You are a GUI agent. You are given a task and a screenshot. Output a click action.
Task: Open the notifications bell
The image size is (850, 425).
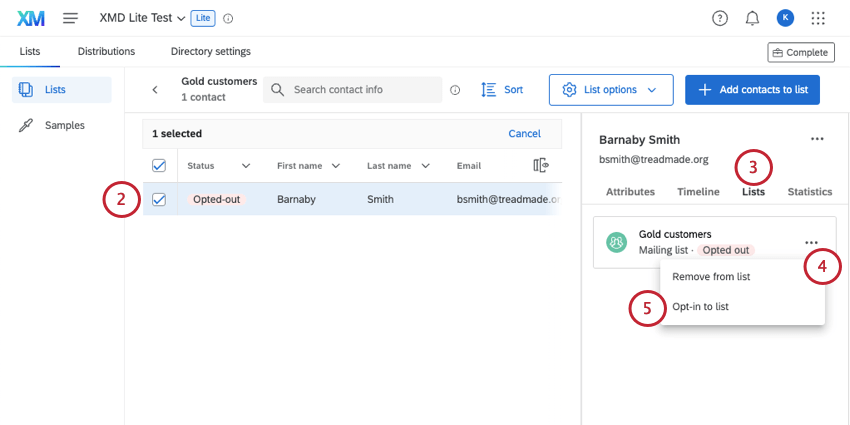(752, 18)
